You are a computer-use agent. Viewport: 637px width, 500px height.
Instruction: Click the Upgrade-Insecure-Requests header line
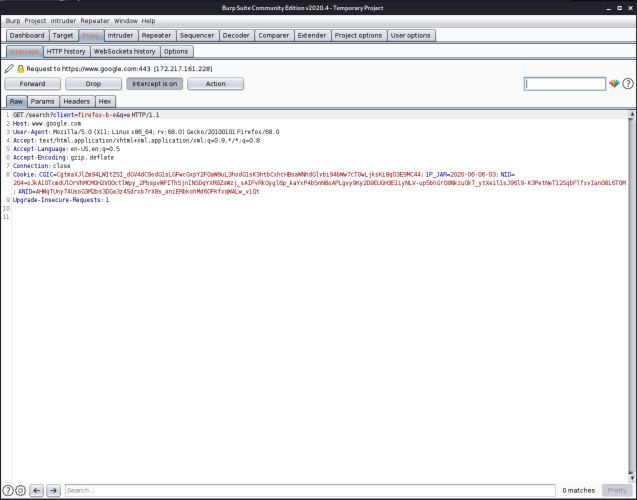click(61, 200)
